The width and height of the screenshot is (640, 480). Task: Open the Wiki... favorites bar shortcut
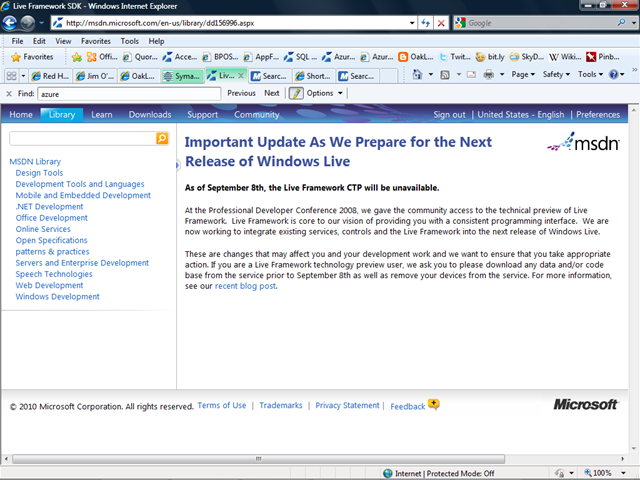[x=565, y=57]
